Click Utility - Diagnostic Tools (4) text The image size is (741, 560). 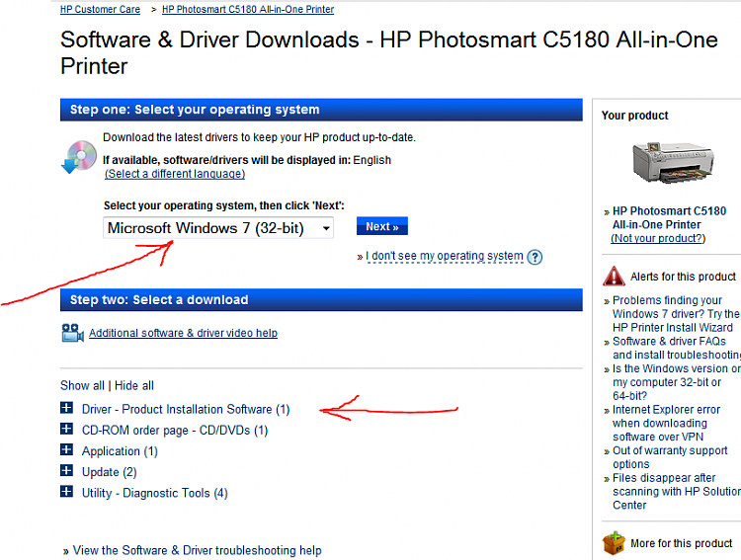click(154, 493)
